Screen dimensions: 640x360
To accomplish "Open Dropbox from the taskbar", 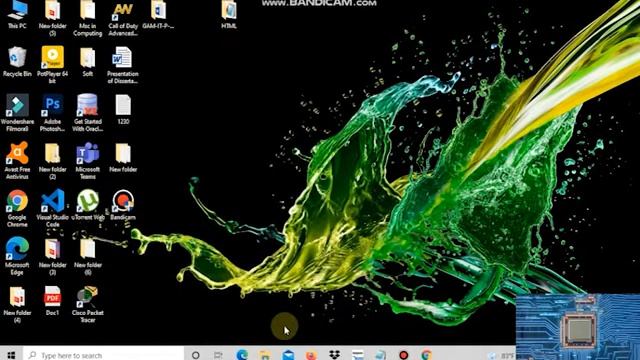I will click(334, 355).
